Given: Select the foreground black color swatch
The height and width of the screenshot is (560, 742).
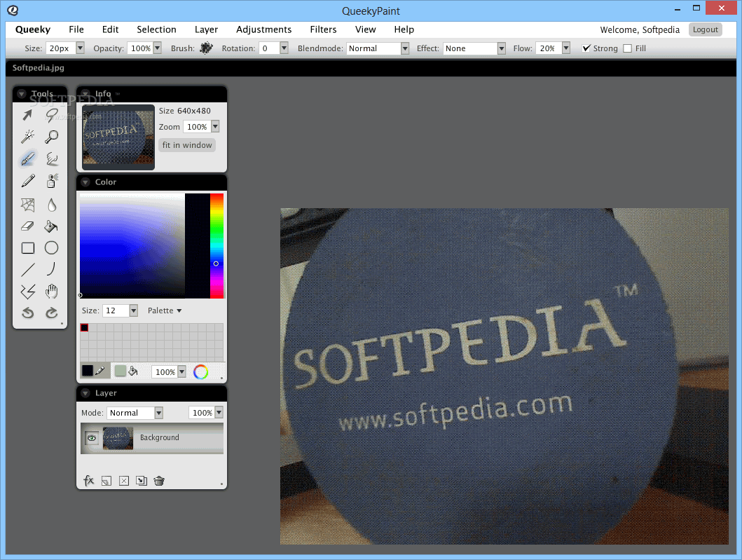Looking at the screenshot, I should 88,371.
